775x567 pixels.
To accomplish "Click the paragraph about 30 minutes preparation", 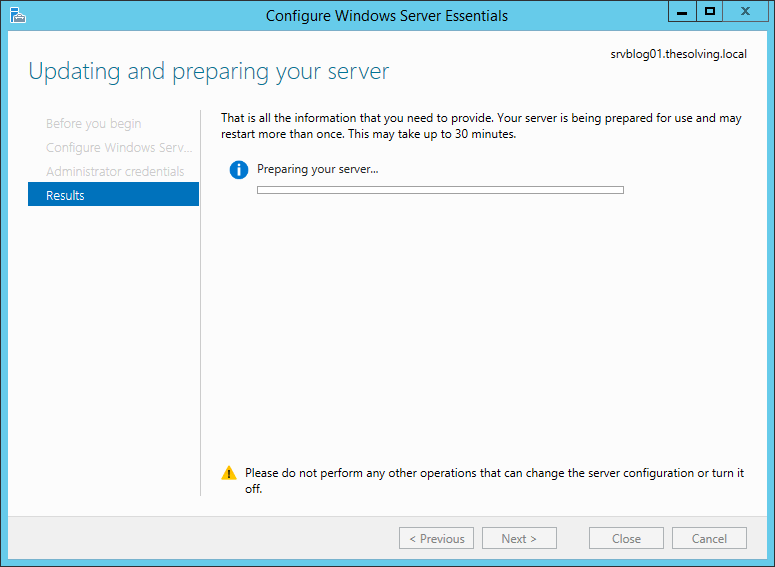I will click(481, 126).
